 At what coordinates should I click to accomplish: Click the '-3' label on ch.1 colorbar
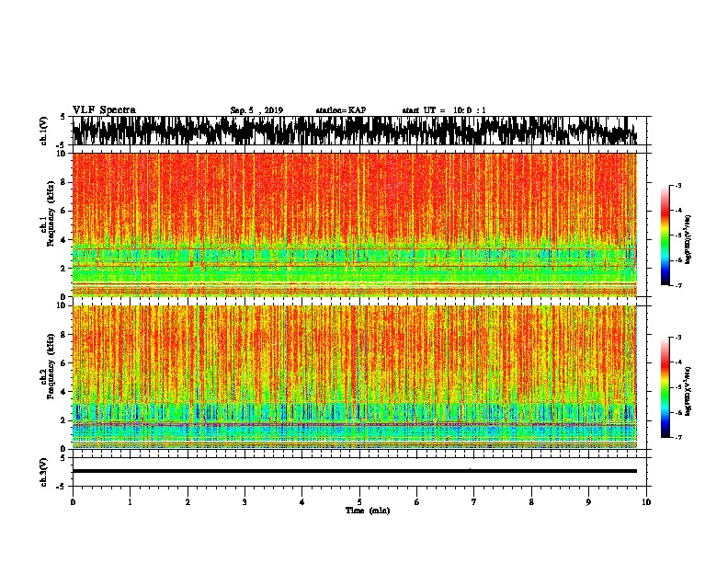678,186
